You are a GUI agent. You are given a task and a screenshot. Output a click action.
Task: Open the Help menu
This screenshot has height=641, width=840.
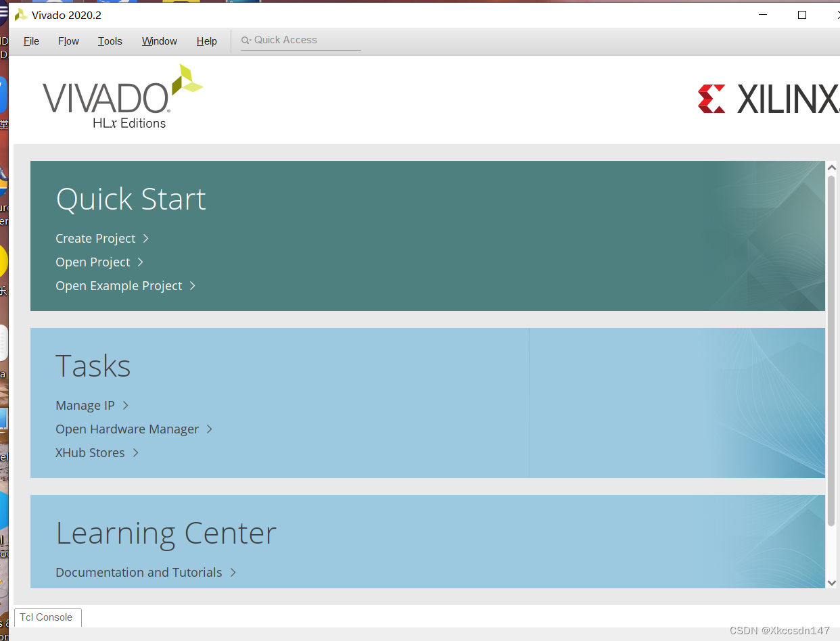[207, 41]
